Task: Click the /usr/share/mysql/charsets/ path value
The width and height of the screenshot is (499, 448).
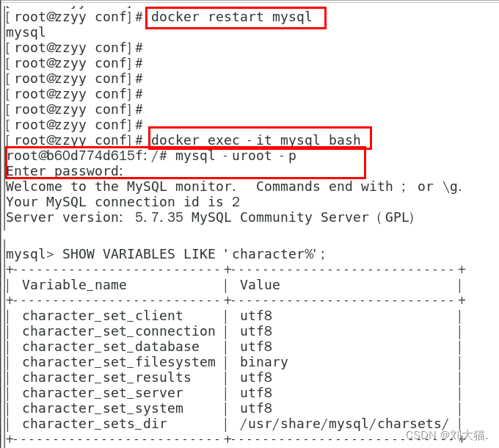Action: point(344,424)
